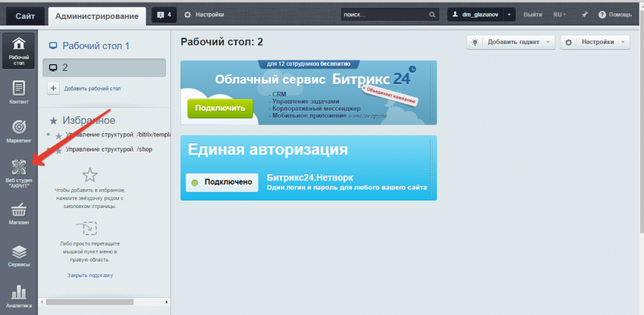The width and height of the screenshot is (644, 315).
Task: Open the notifications counter showing 4
Action: tap(164, 15)
